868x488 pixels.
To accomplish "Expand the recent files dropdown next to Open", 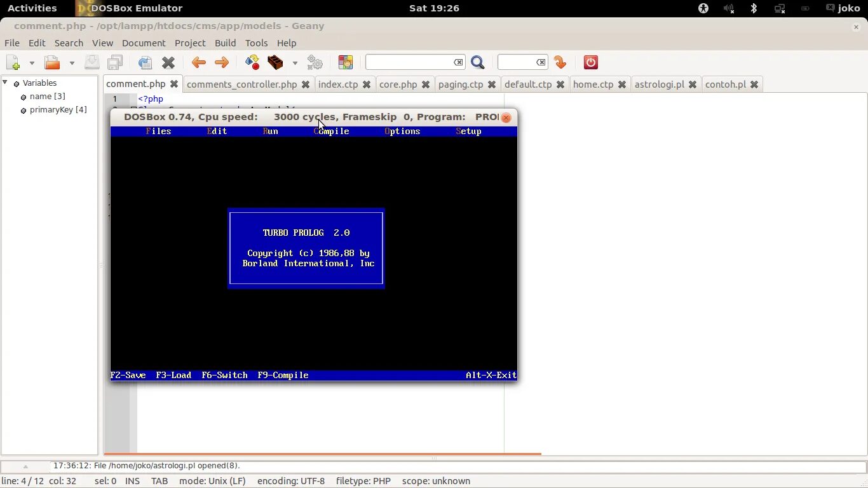I will pos(72,63).
